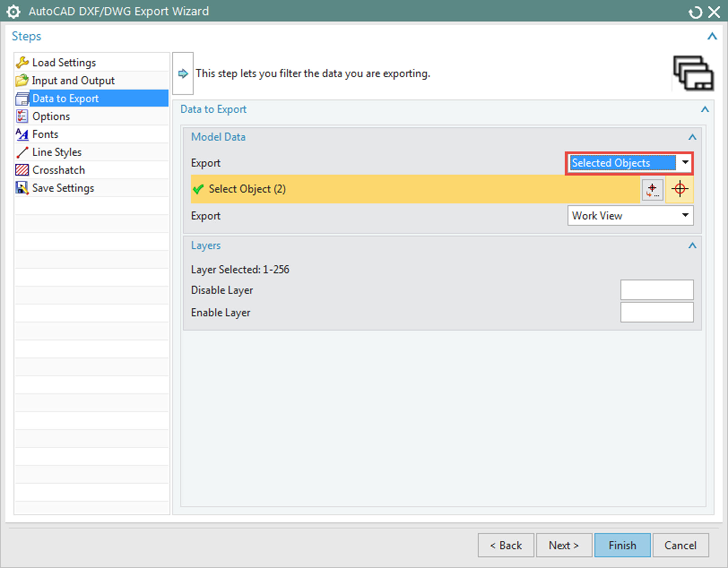The width and height of the screenshot is (728, 568).
Task: Collapse the Model Data section
Action: click(x=692, y=137)
